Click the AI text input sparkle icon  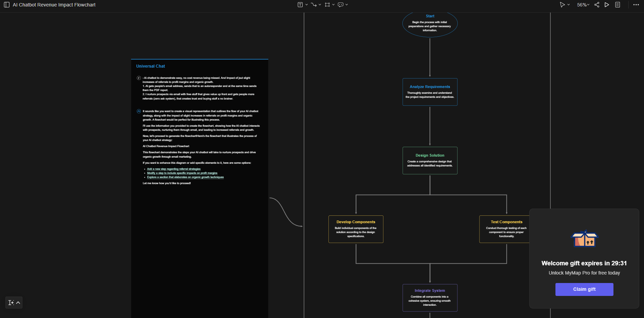[11, 302]
